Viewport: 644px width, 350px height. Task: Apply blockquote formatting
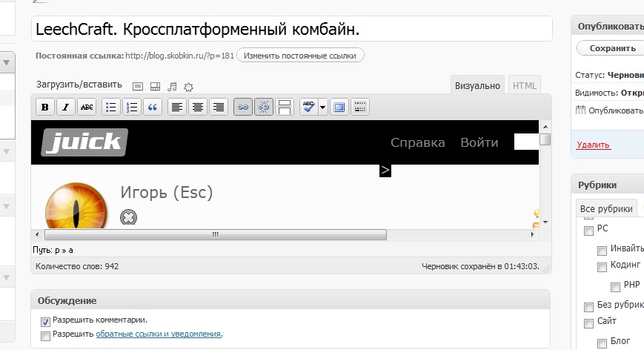click(153, 108)
